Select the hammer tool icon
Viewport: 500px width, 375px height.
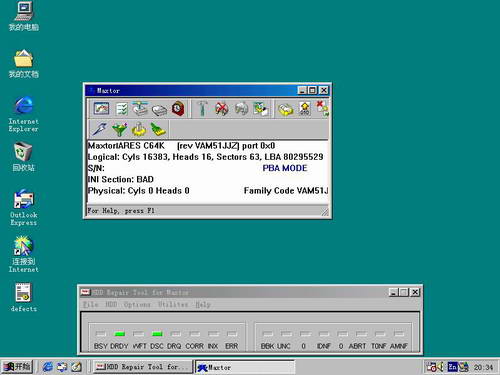[202, 108]
